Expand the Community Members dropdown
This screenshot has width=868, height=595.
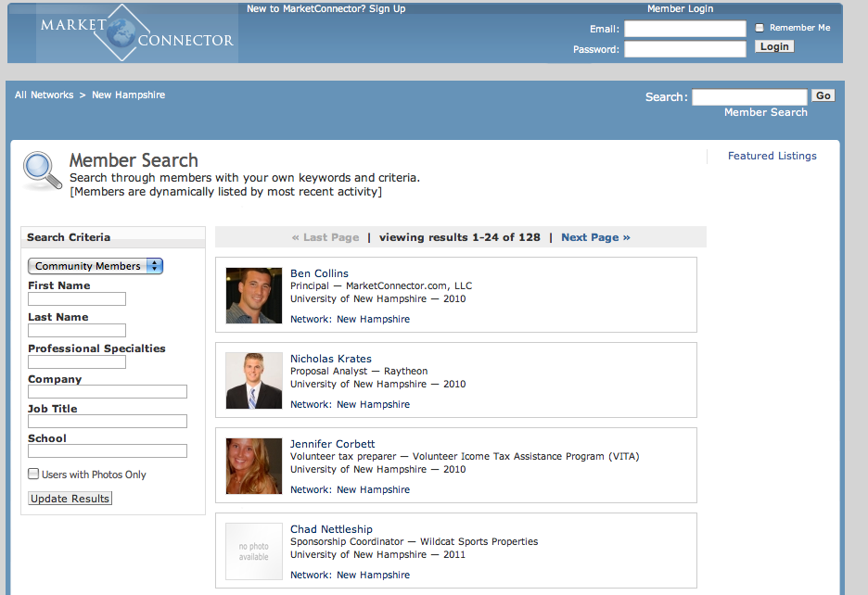96,266
